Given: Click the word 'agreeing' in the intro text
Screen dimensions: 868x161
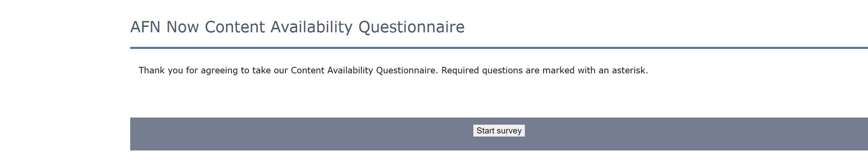Looking at the screenshot, I should tap(219, 70).
